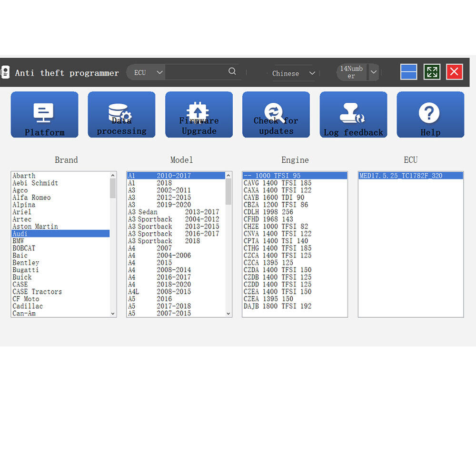Select Cadillac in the Brand list
This screenshot has width=476, height=476.
tap(27, 306)
